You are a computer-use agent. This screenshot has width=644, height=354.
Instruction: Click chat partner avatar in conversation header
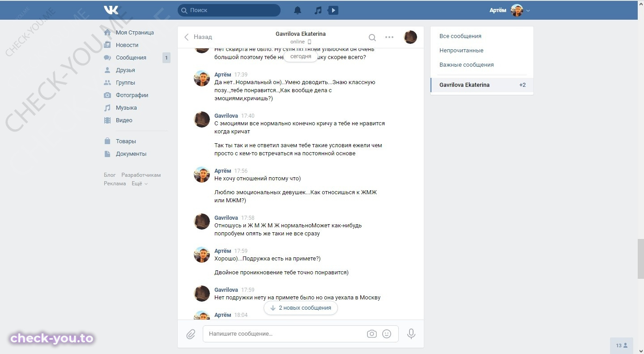[x=410, y=37]
